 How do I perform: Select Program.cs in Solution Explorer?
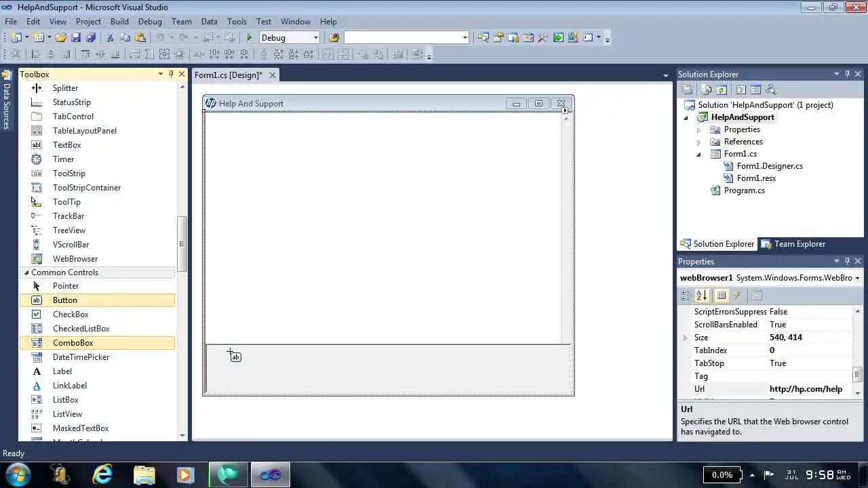(744, 190)
